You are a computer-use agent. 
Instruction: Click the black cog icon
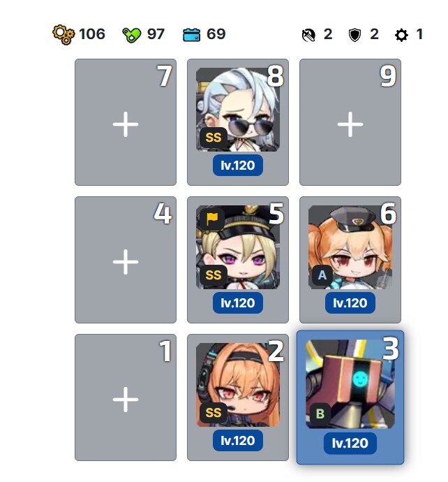pos(401,35)
